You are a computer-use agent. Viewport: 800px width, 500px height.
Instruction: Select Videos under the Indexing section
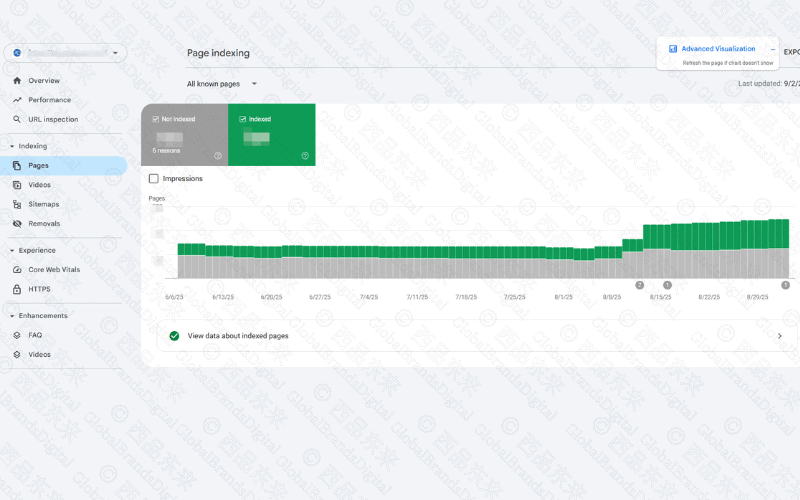(39, 185)
